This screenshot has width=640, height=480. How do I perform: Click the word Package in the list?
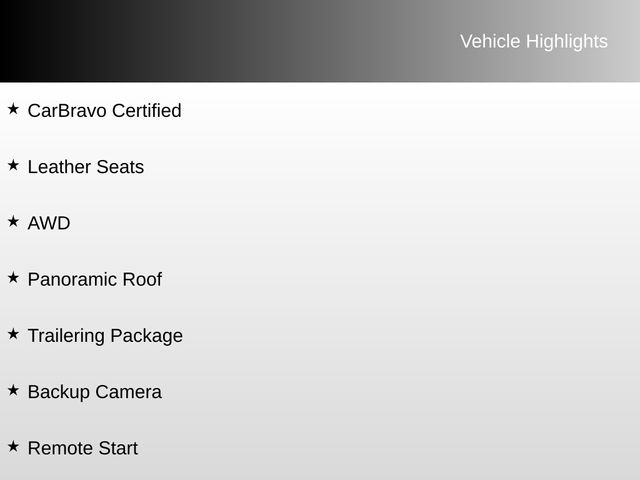tap(147, 337)
